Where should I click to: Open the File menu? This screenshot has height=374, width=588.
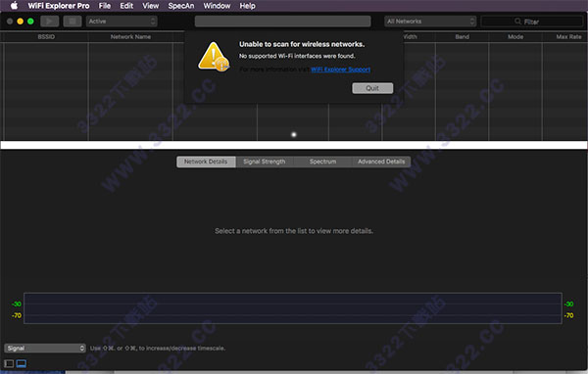tap(105, 6)
